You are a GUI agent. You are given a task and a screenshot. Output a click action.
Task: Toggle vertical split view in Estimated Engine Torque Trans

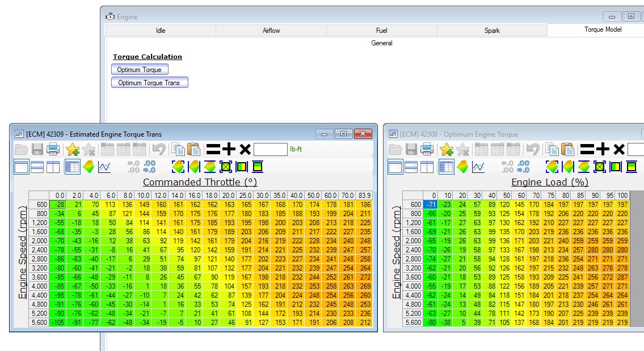tap(53, 167)
